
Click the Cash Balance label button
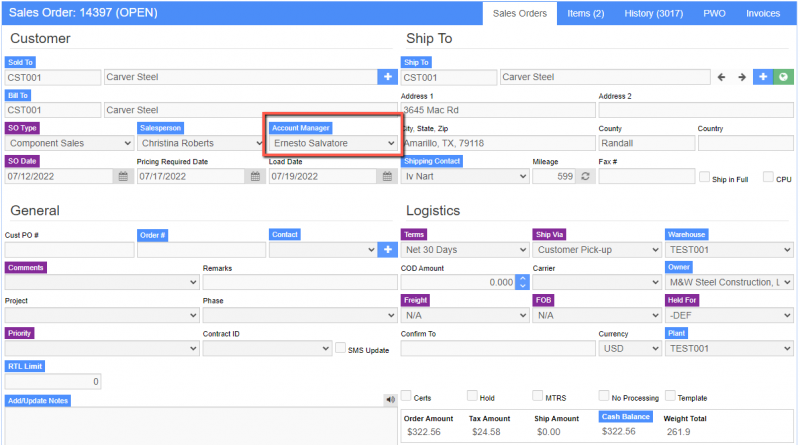pos(626,417)
